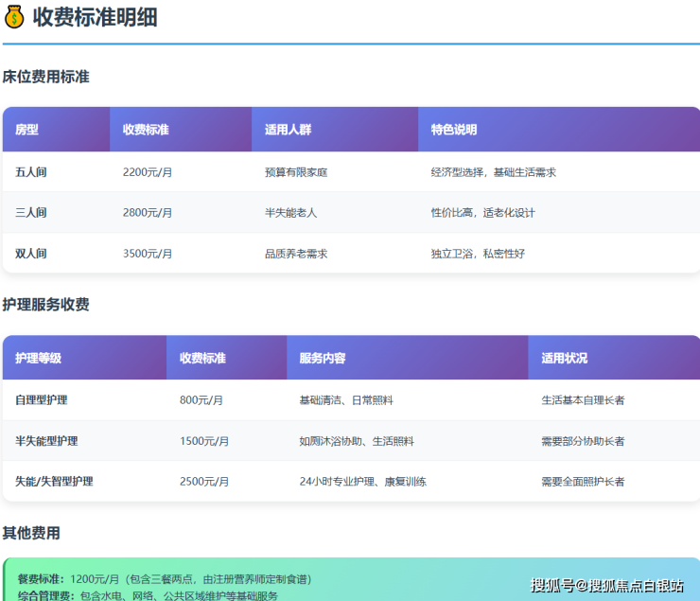700x601 pixels.
Task: Select the 床位费用标准 section heading
Action: 45,77
